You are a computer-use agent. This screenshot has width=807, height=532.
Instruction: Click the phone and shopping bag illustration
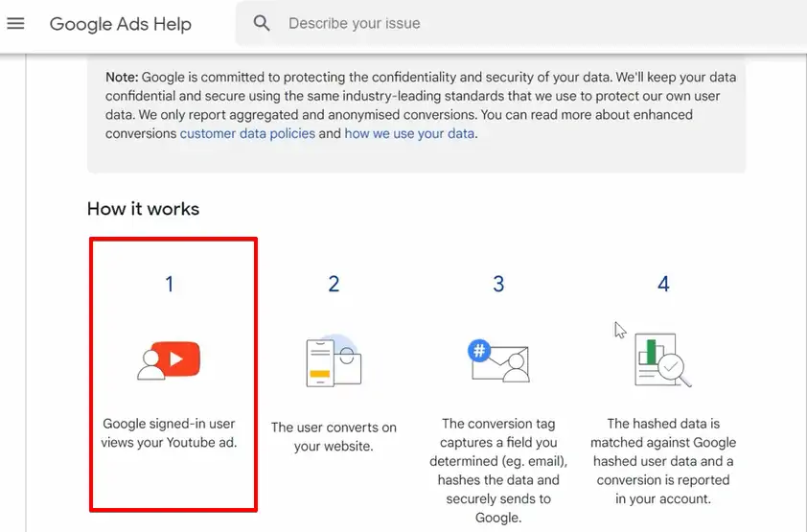coord(334,360)
